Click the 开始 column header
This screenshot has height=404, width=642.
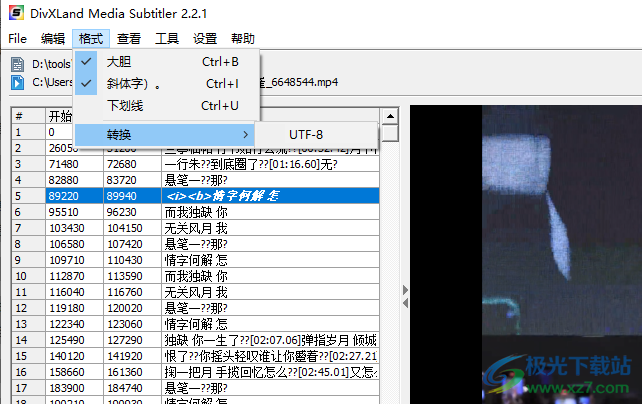[x=59, y=116]
